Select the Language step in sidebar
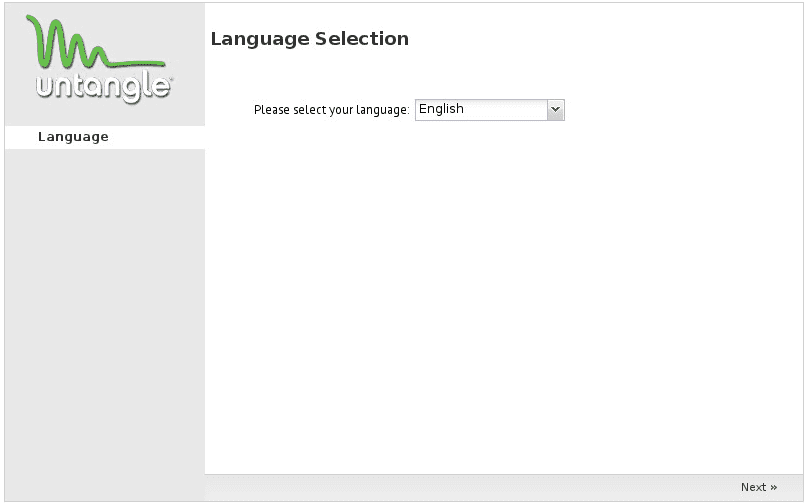The image size is (804, 503). tap(73, 137)
